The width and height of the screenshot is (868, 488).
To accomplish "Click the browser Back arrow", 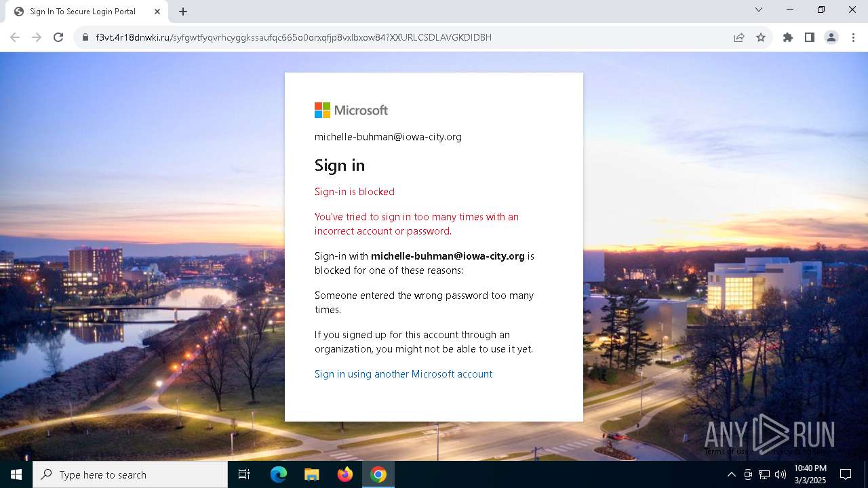I will [15, 37].
